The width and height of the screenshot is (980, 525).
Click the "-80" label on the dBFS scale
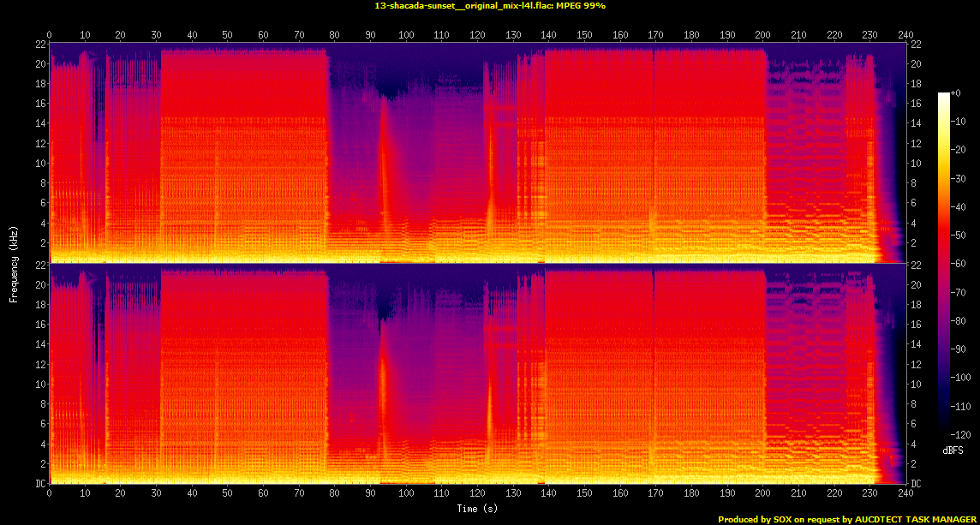tap(958, 320)
